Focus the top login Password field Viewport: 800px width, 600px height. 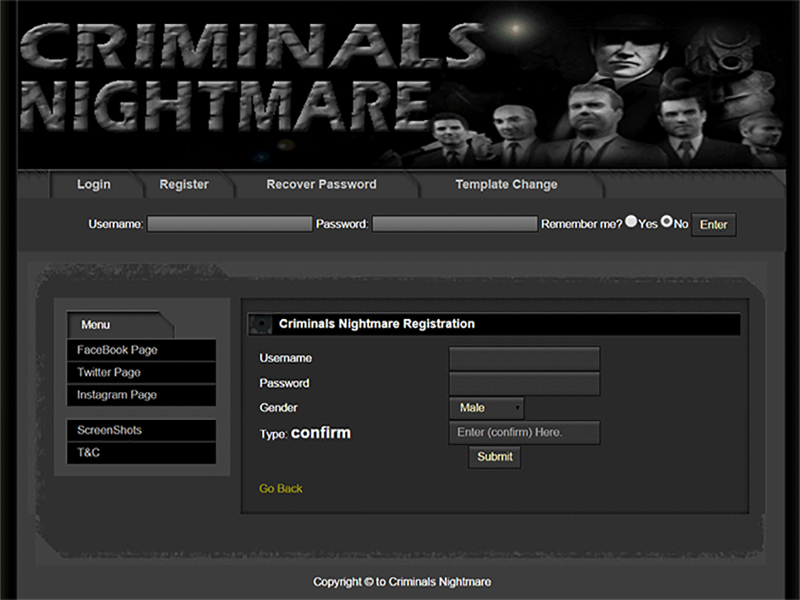pyautogui.click(x=455, y=224)
